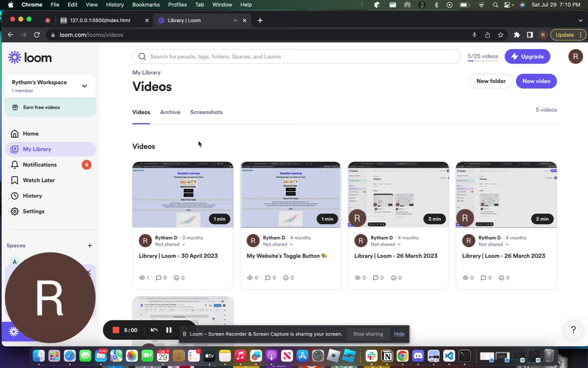Click the title My Website's Toggle Button
Image resolution: width=588 pixels, height=368 pixels.
(287, 256)
